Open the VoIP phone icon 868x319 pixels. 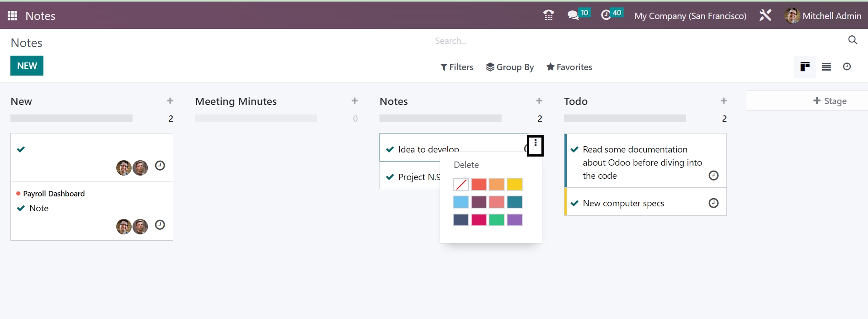point(548,15)
